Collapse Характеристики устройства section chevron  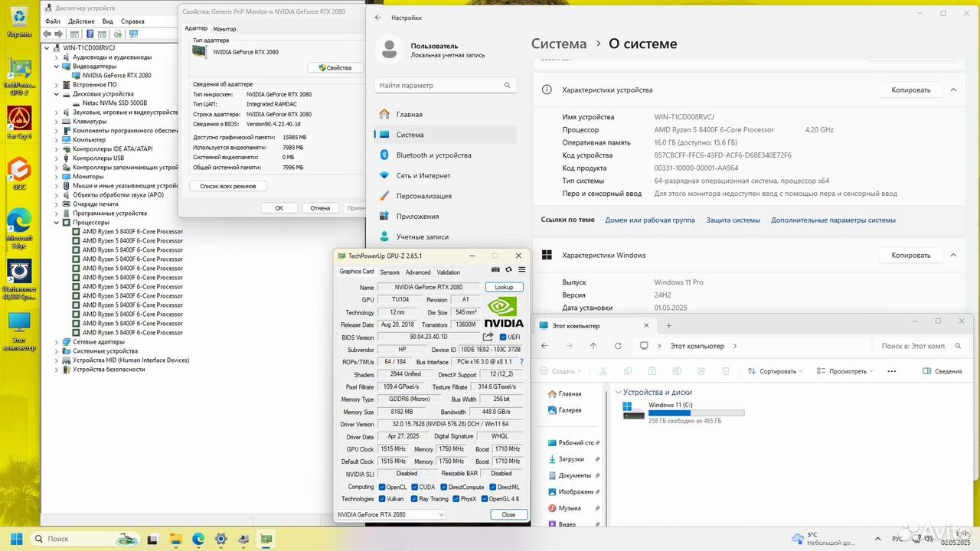953,90
